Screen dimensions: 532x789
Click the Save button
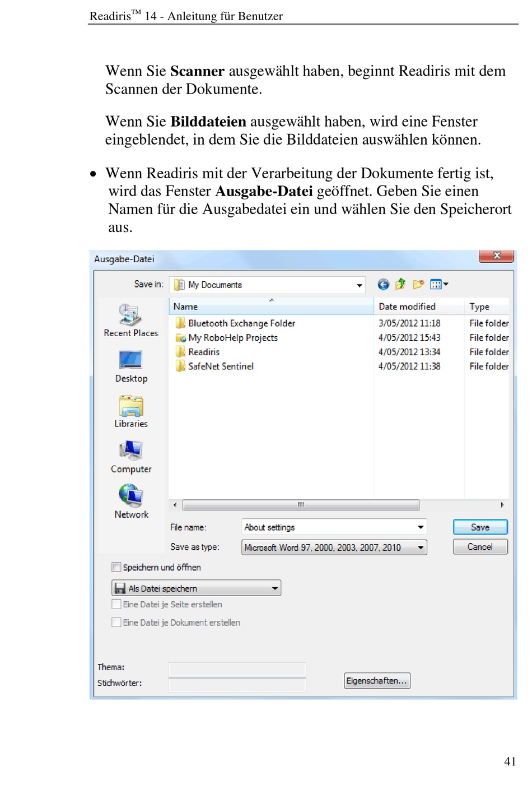[x=480, y=527]
